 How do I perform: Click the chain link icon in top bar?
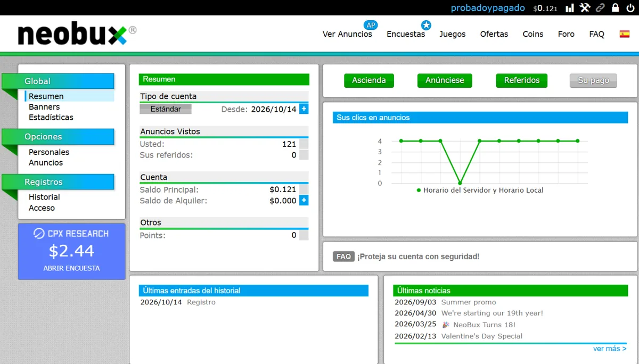pyautogui.click(x=600, y=8)
